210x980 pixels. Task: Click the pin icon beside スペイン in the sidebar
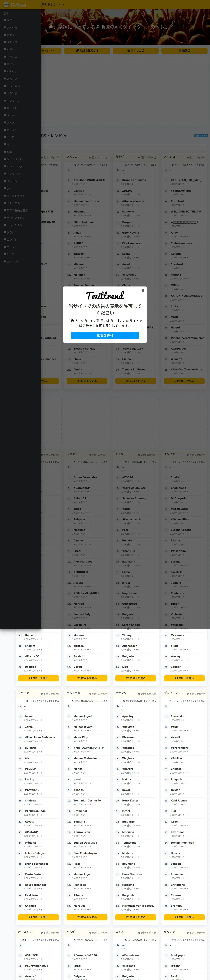pos(5,79)
